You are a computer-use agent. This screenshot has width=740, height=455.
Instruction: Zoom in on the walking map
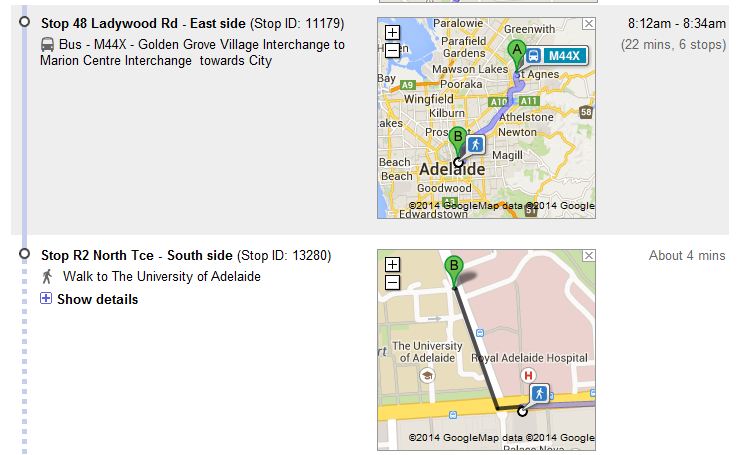tap(392, 264)
